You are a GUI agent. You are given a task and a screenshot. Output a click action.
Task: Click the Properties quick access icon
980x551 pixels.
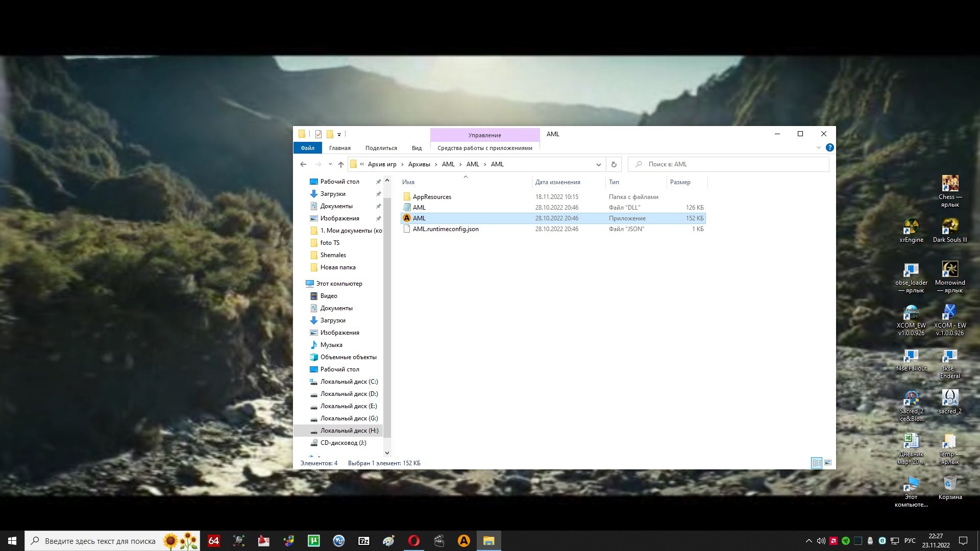[x=318, y=134]
